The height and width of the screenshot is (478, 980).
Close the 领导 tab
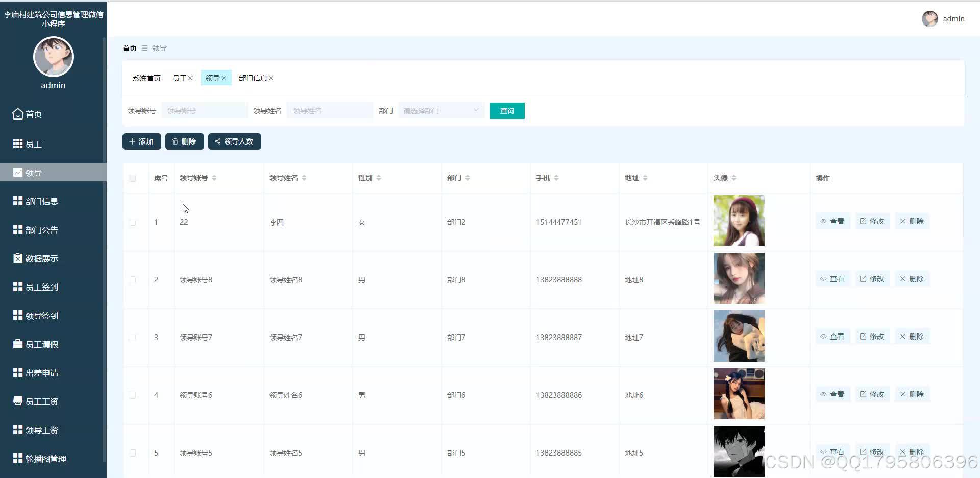[224, 78]
